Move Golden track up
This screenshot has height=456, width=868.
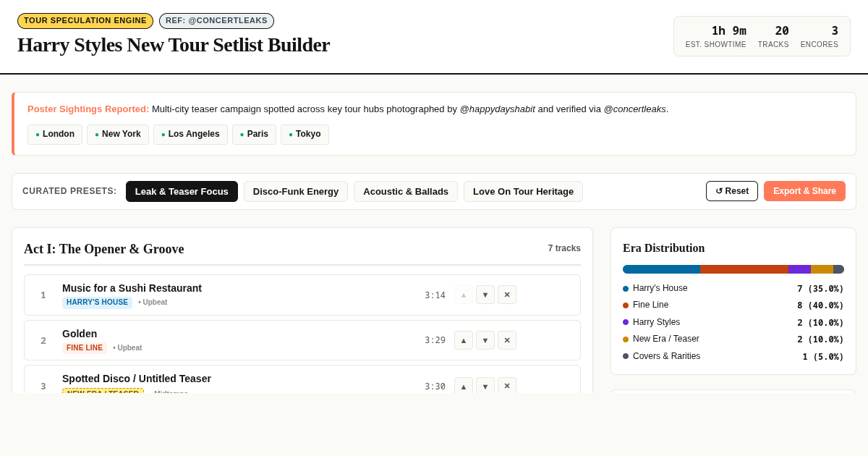[x=464, y=340]
